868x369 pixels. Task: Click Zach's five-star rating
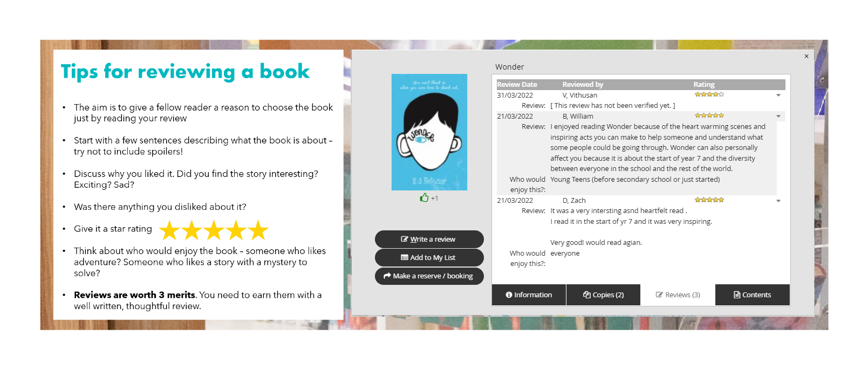coord(709,200)
